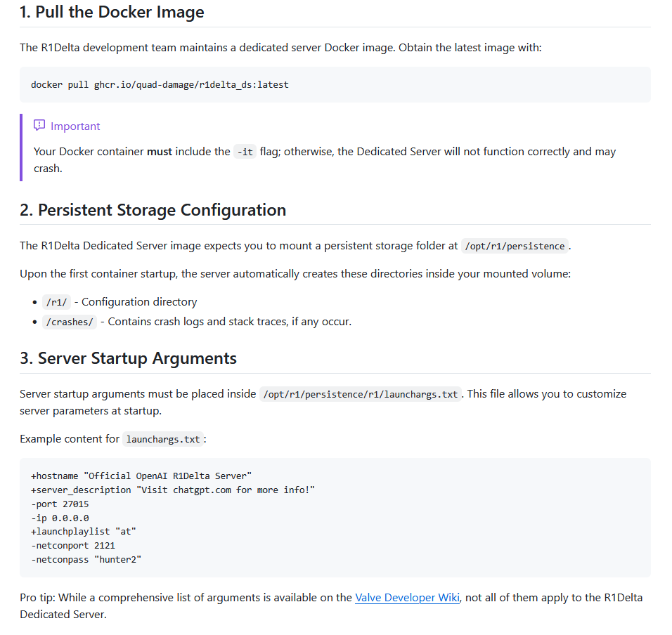This screenshot has height=635, width=672.
Task: Click the "/crashes/" list item code
Action: [70, 322]
